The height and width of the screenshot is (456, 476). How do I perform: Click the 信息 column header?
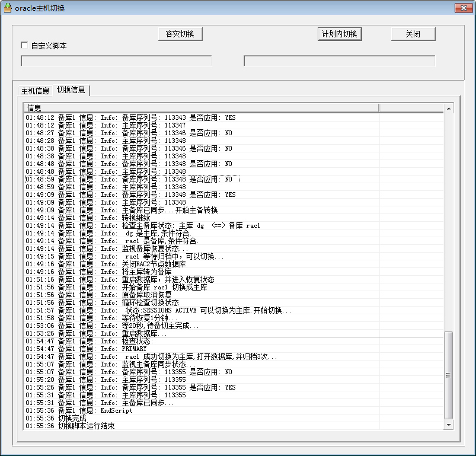click(x=201, y=108)
